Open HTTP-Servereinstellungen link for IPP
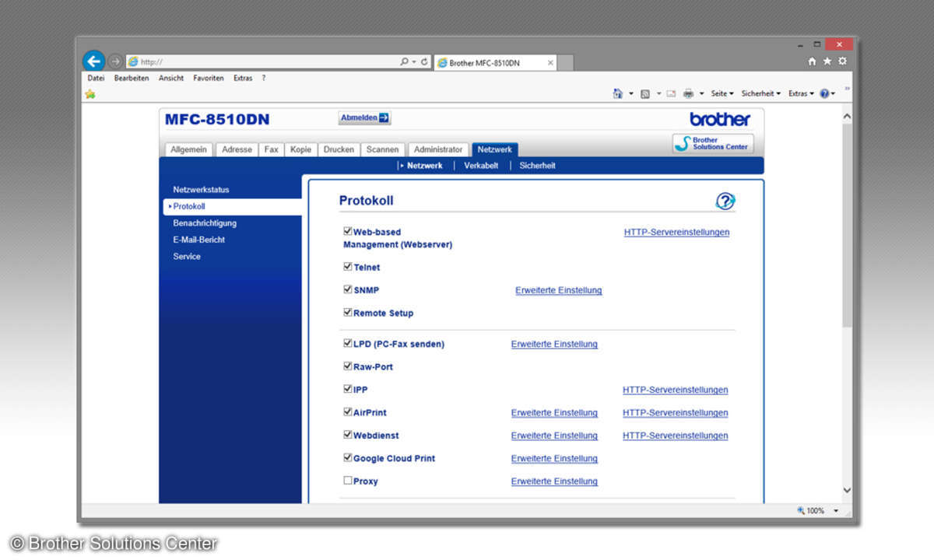This screenshot has width=934, height=560. [676, 390]
